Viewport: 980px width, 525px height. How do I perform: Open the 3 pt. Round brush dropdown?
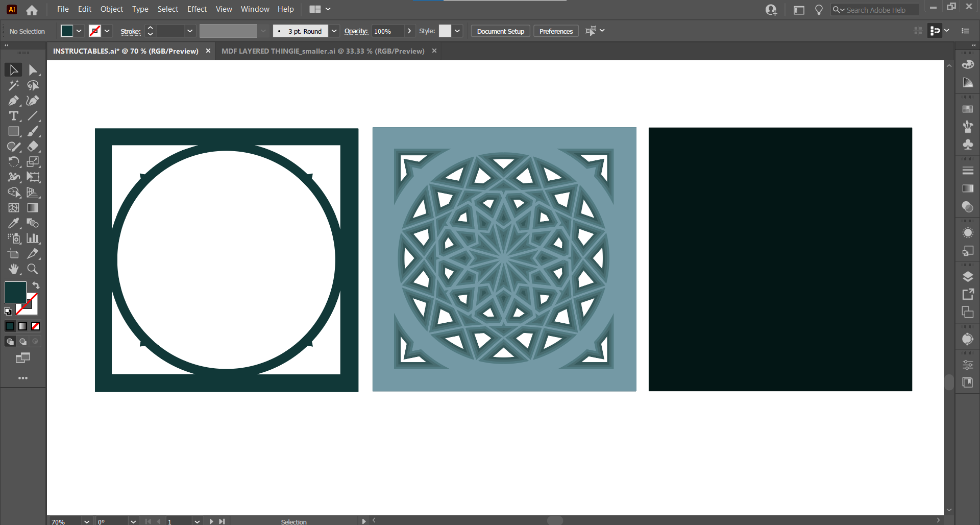[334, 31]
